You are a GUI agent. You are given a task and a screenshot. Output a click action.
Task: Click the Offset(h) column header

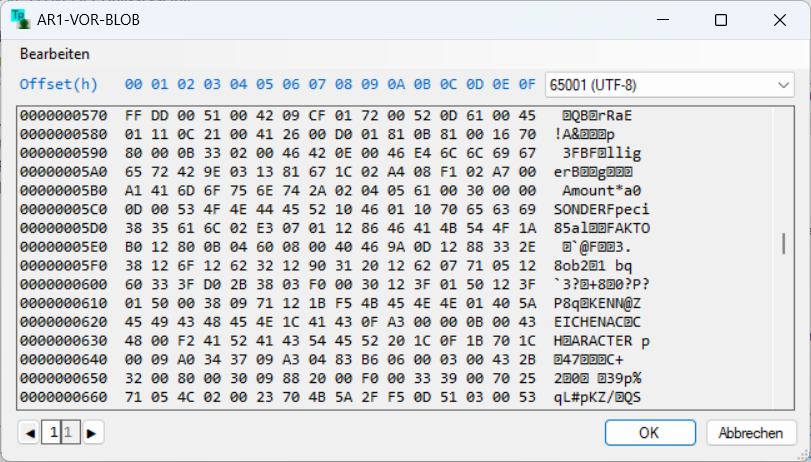[59, 84]
